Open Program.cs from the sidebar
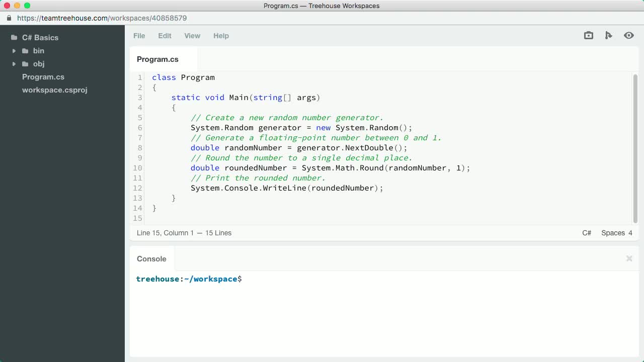Image resolution: width=644 pixels, height=362 pixels. pos(43,77)
